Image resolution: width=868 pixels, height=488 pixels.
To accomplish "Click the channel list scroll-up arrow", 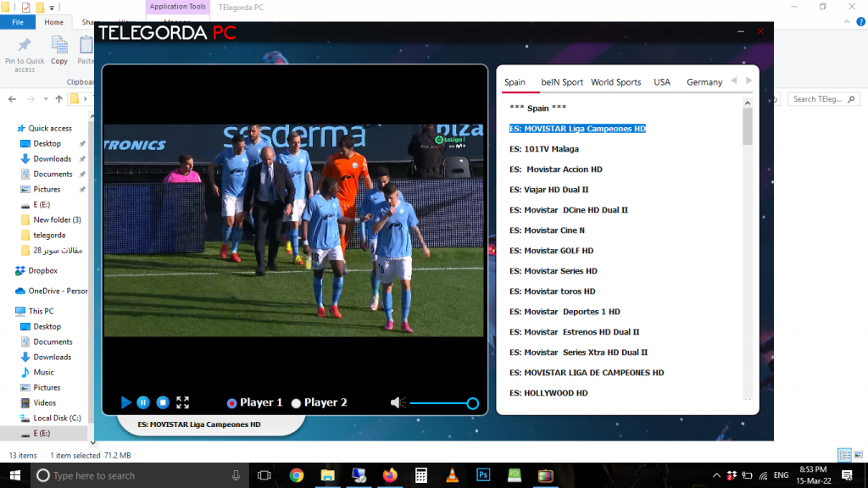I will pos(748,103).
